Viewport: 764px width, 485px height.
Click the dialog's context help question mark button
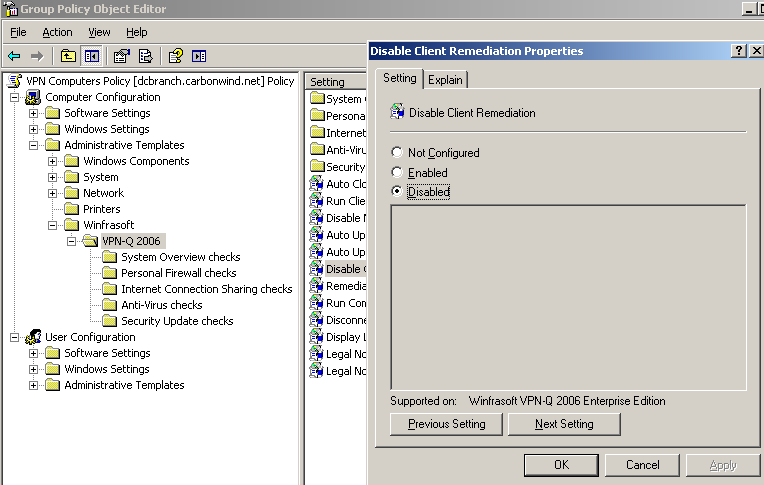[x=739, y=51]
